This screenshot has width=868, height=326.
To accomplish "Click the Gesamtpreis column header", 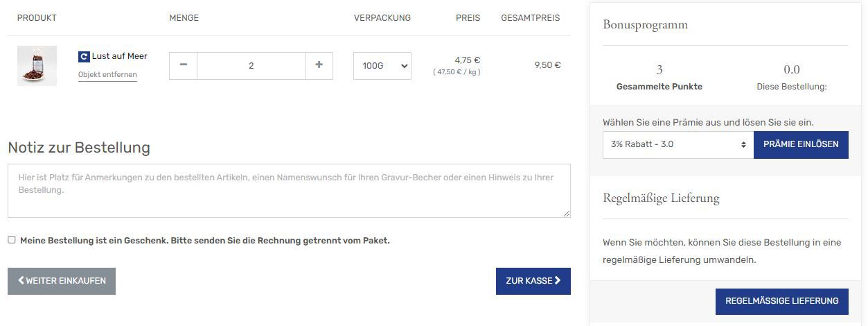I will [x=530, y=18].
